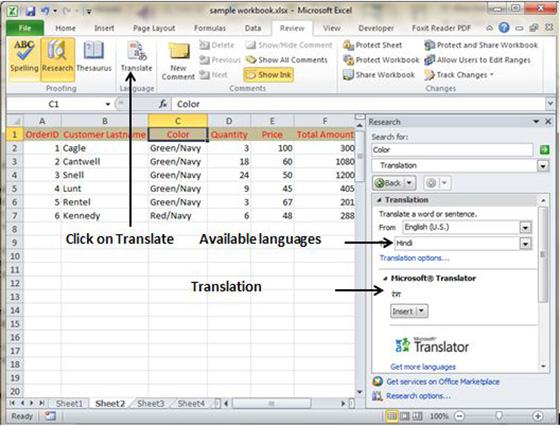560x427 pixels.
Task: Switch to the Page Layout tab
Action: click(x=154, y=28)
